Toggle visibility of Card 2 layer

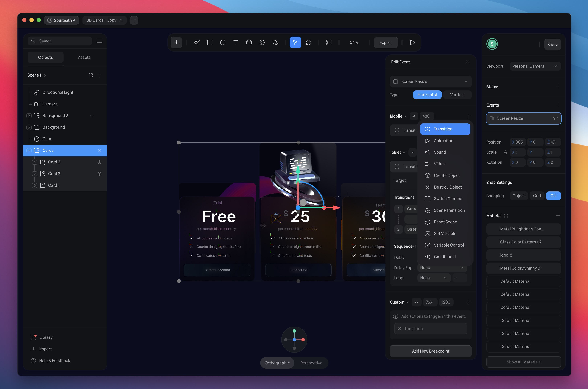coord(99,174)
